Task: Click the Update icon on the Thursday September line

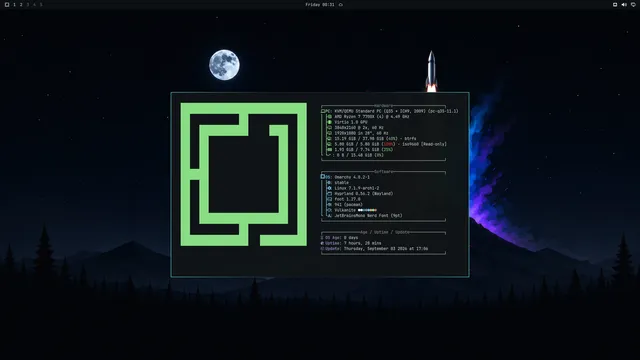Action: [x=322, y=249]
